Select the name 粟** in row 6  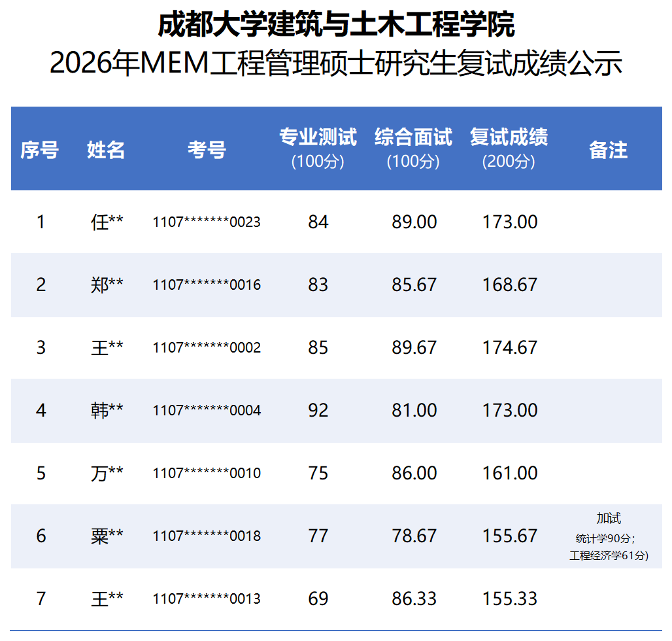coord(107,536)
